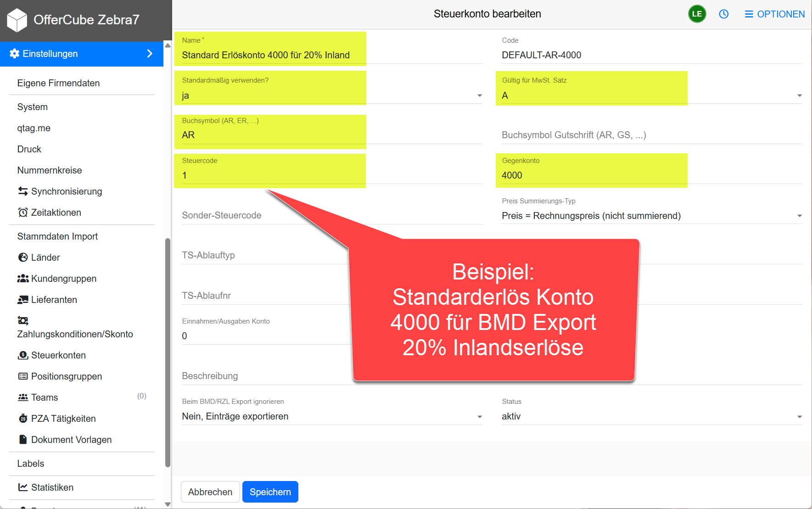
Task: Click the Statistiken chart icon
Action: pos(23,487)
